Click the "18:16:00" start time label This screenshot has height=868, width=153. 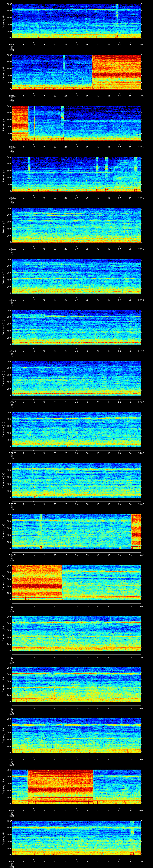[12, 146]
